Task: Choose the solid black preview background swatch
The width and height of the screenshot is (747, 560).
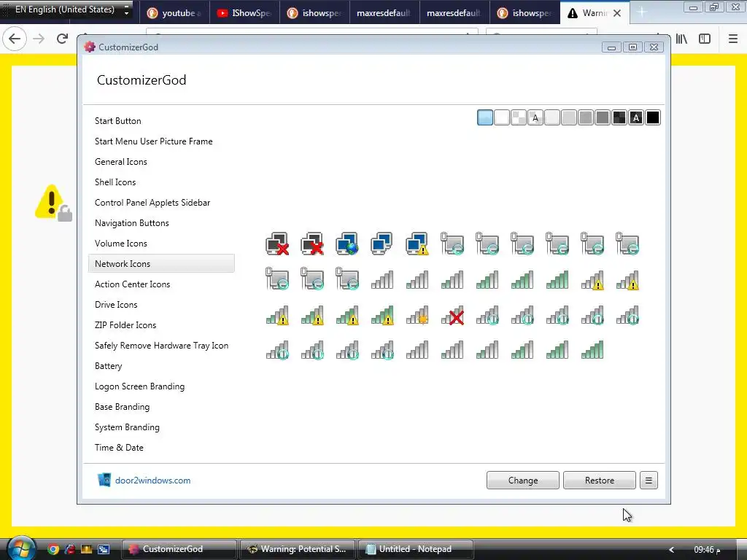Action: (653, 117)
